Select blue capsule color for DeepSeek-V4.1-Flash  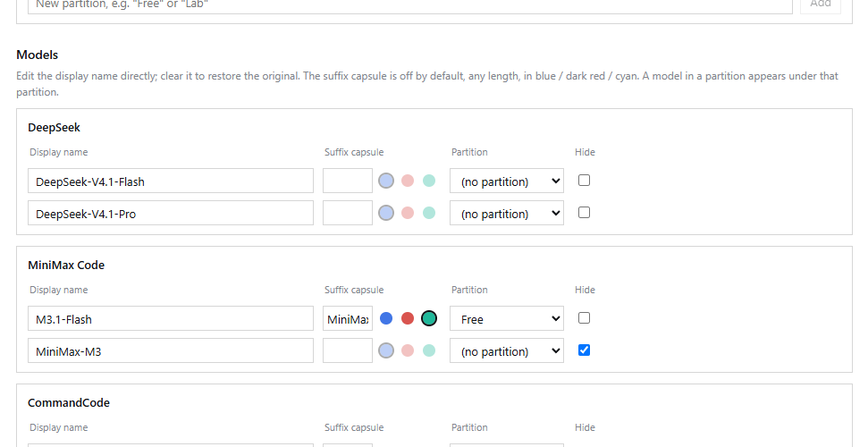click(x=386, y=181)
